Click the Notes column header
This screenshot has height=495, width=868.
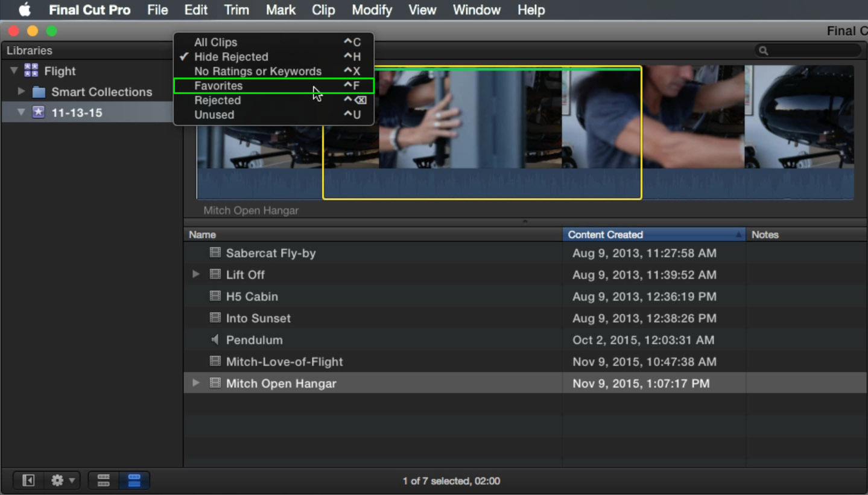(x=806, y=235)
